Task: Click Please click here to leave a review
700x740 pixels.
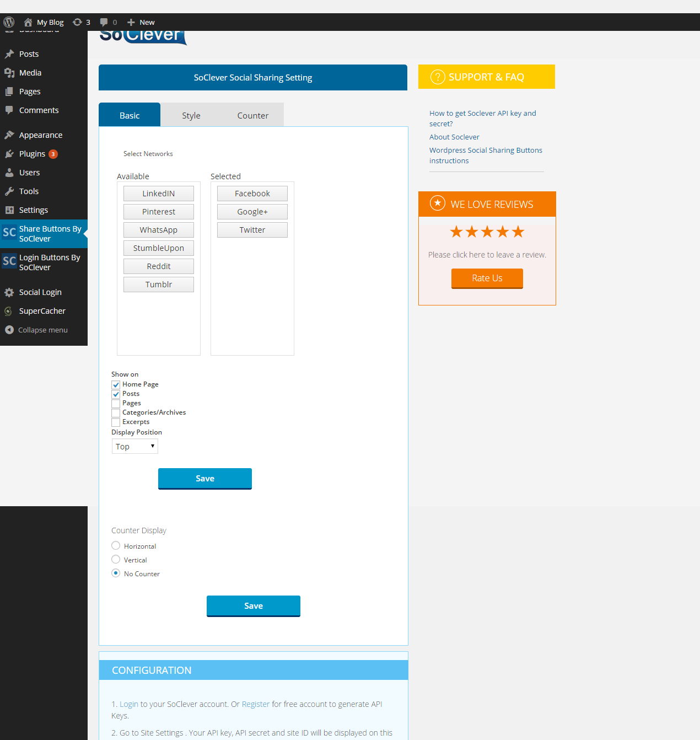Action: (x=487, y=255)
